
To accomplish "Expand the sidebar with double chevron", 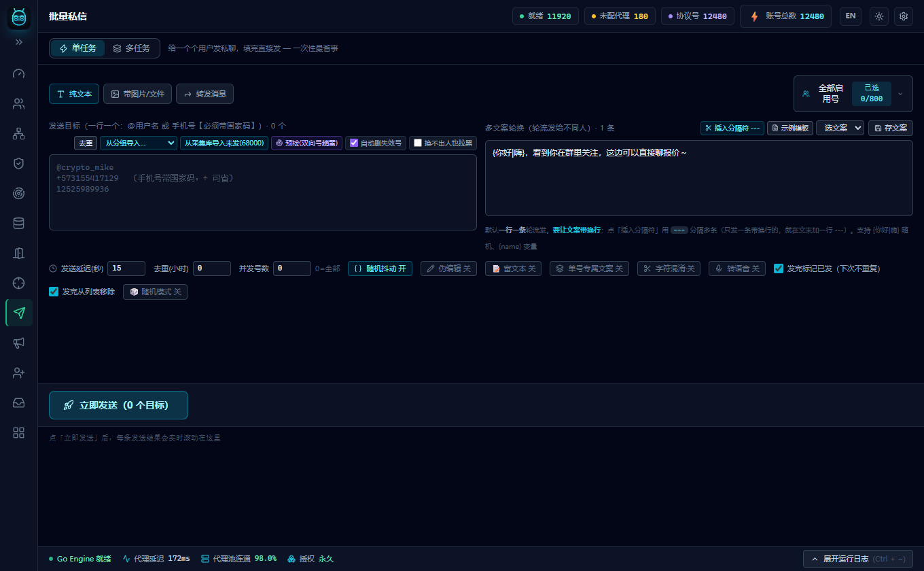I will [19, 42].
